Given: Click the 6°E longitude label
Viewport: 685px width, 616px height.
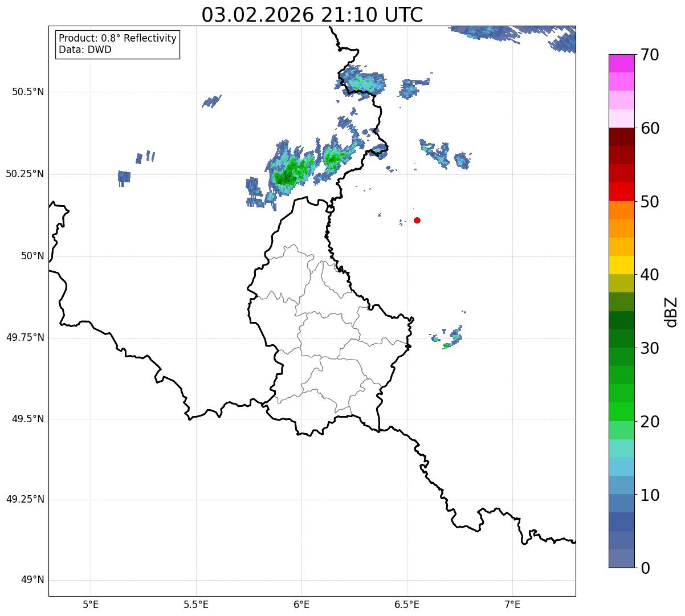Looking at the screenshot, I should tap(301, 604).
